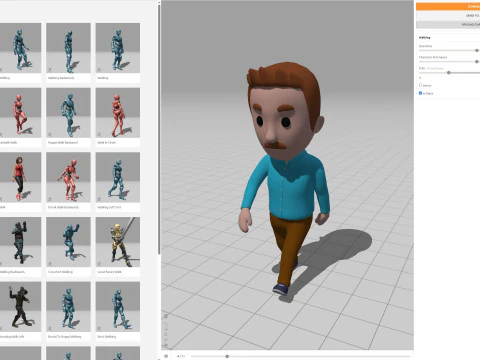480x360 pixels.
Task: Pause the animation playback
Action: (x=166, y=356)
